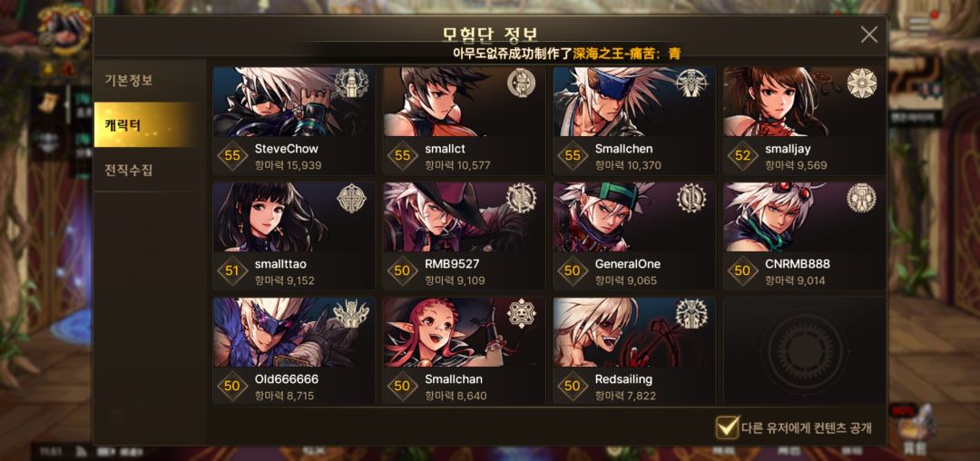Click smalljay's flower class emblem

pyautogui.click(x=862, y=83)
